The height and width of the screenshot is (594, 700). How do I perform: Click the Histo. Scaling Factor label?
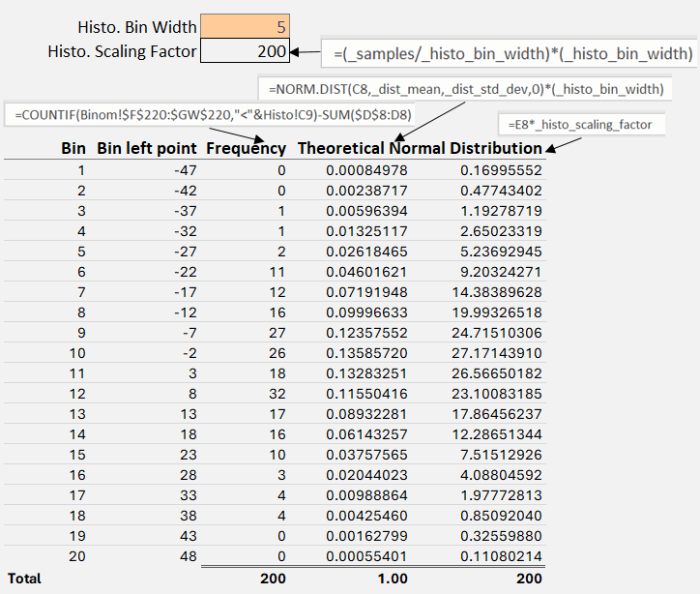(x=122, y=51)
